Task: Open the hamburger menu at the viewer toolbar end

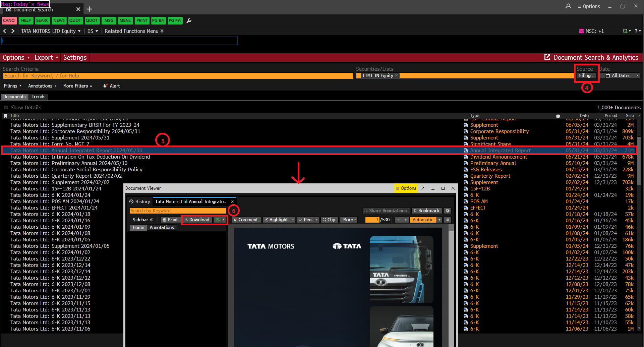Action: click(448, 220)
